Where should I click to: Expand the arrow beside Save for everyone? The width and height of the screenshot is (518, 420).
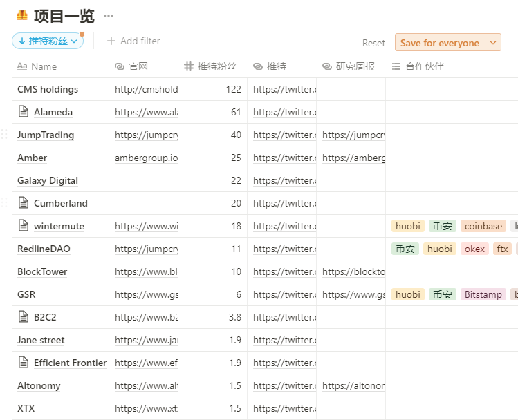[493, 43]
